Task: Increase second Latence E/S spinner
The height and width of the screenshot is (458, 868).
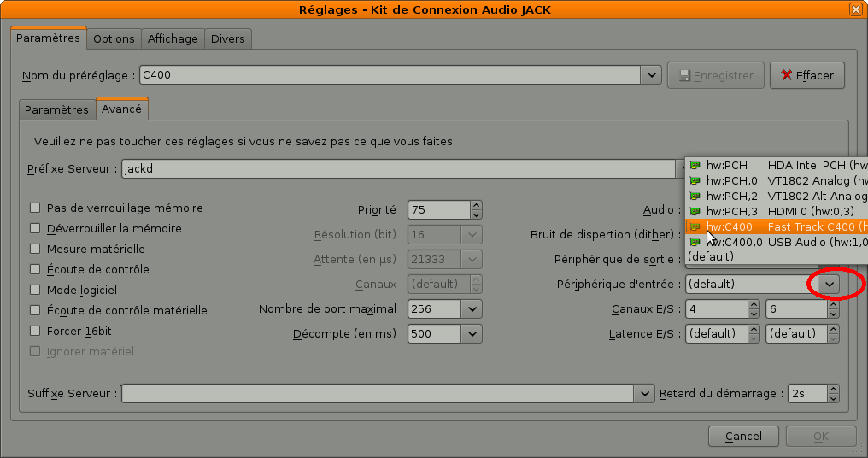Action: point(834,329)
